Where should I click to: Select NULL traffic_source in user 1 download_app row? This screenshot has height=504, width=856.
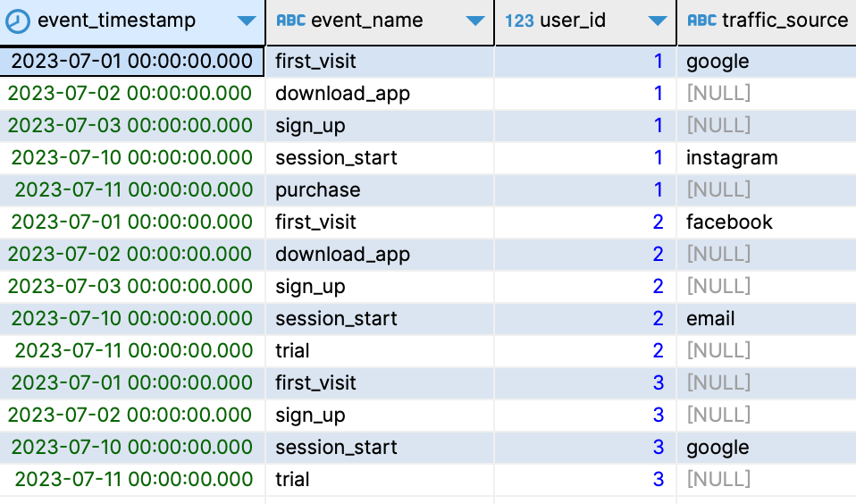pos(767,93)
